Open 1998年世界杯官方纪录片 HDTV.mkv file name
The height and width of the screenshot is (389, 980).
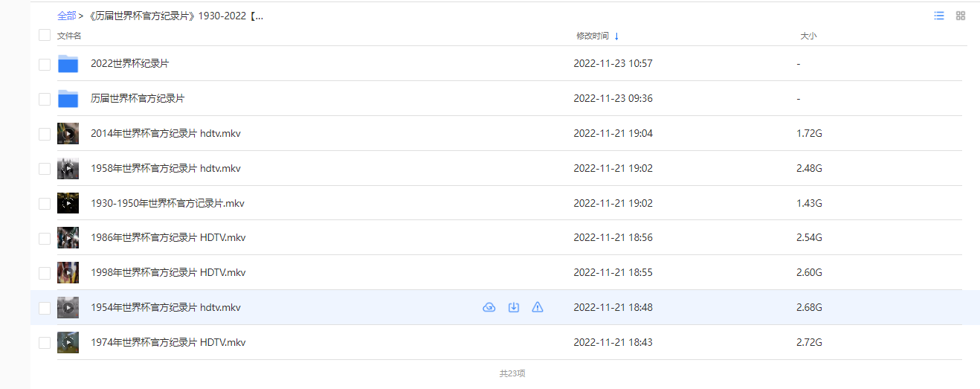(x=168, y=273)
